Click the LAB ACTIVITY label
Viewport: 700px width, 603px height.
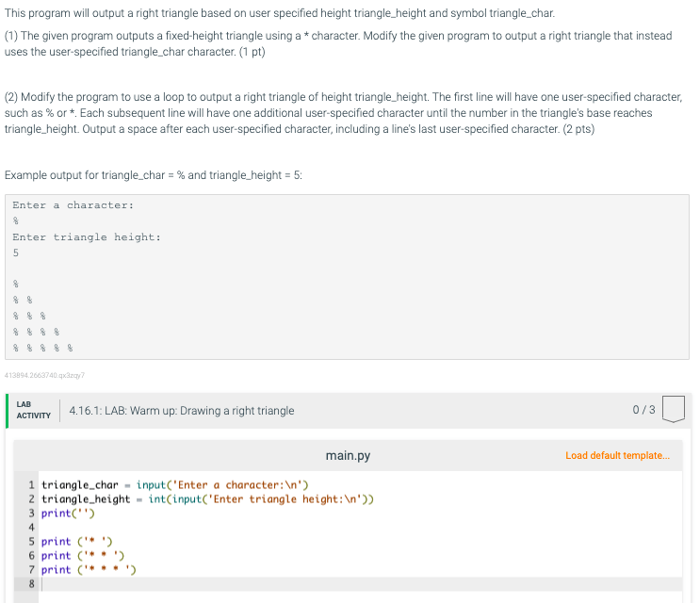(x=33, y=410)
